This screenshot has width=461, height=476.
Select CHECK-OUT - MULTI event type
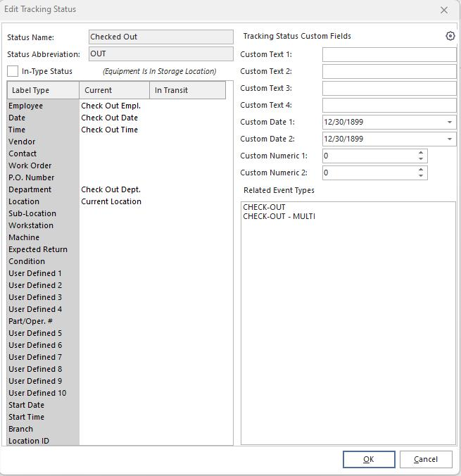click(279, 216)
